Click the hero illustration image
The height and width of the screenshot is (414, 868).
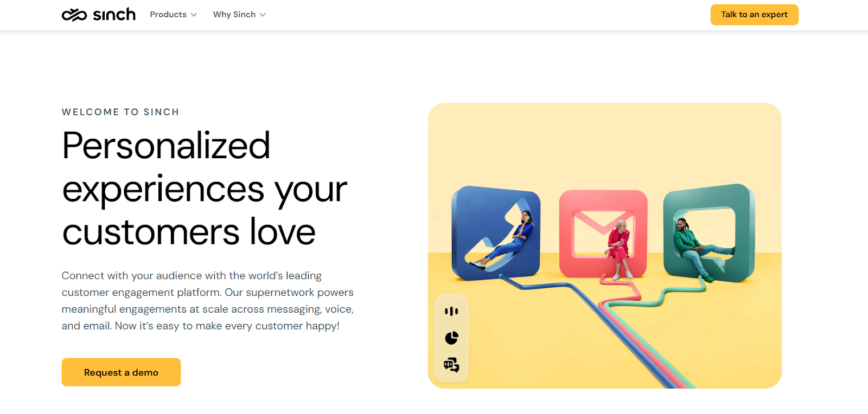(x=604, y=245)
